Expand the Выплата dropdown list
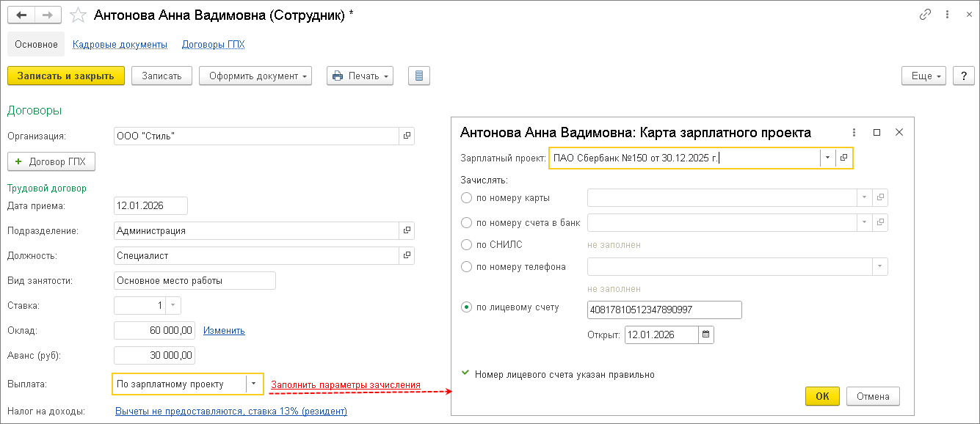Screen dimensions: 980x424 coord(254,384)
